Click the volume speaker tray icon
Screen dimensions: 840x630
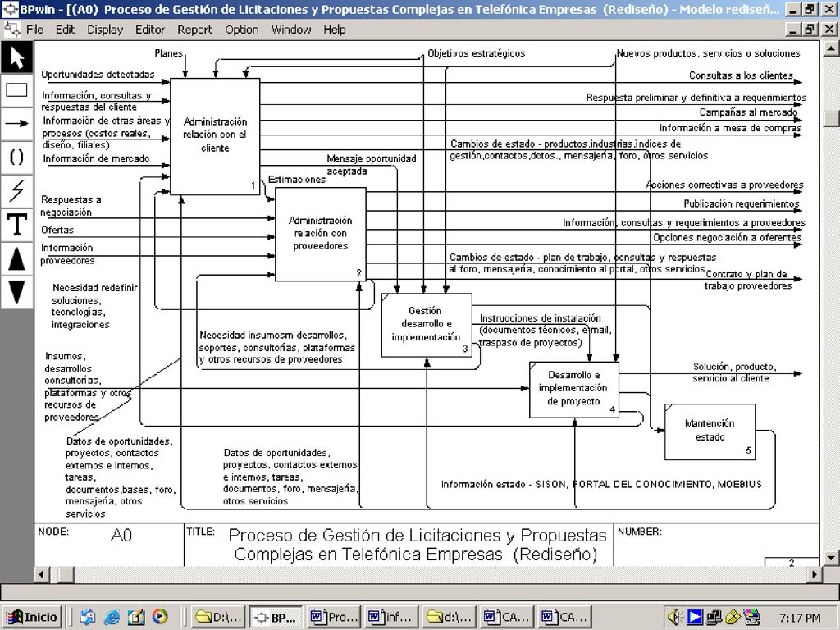pyautogui.click(x=674, y=617)
